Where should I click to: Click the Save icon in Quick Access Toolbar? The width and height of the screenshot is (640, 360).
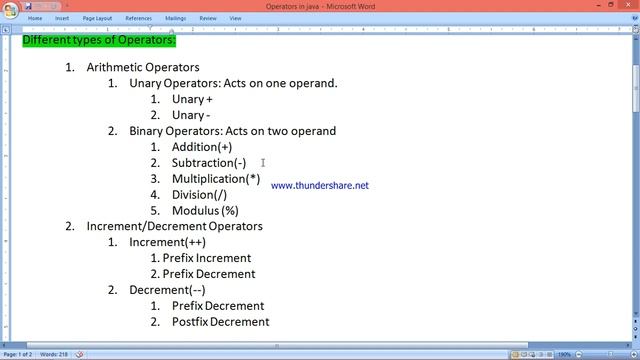pos(28,6)
